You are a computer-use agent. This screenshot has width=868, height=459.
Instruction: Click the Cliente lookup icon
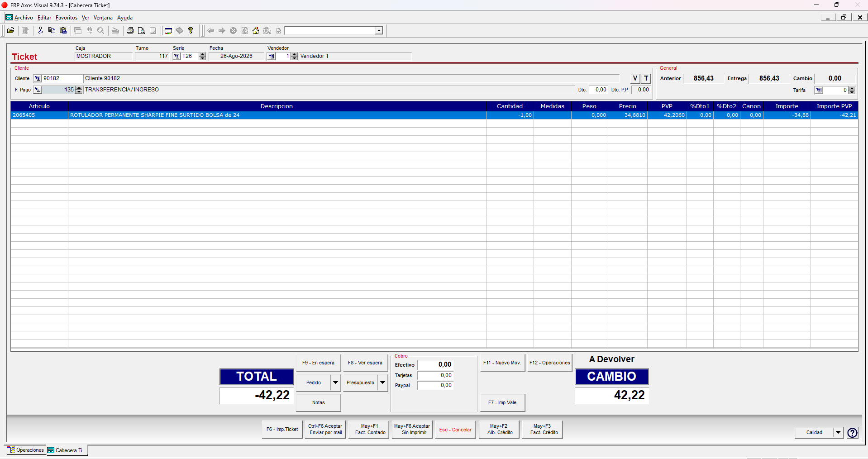[x=38, y=78]
